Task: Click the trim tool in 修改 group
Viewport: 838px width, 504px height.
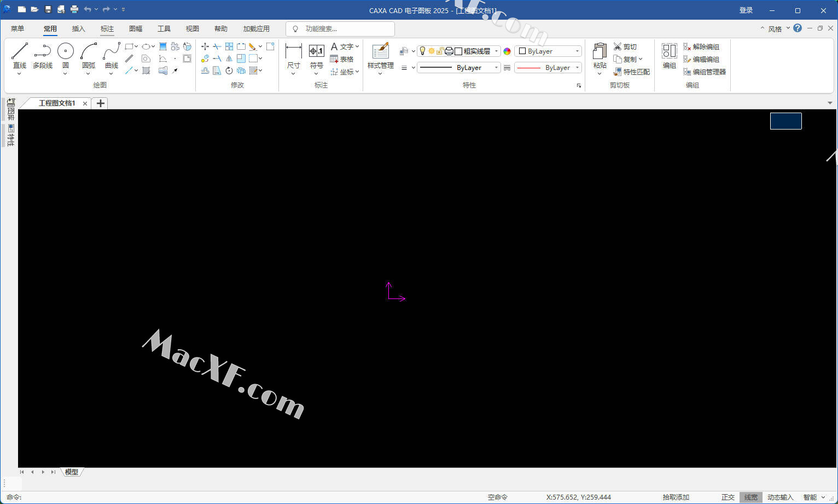Action: (x=217, y=46)
